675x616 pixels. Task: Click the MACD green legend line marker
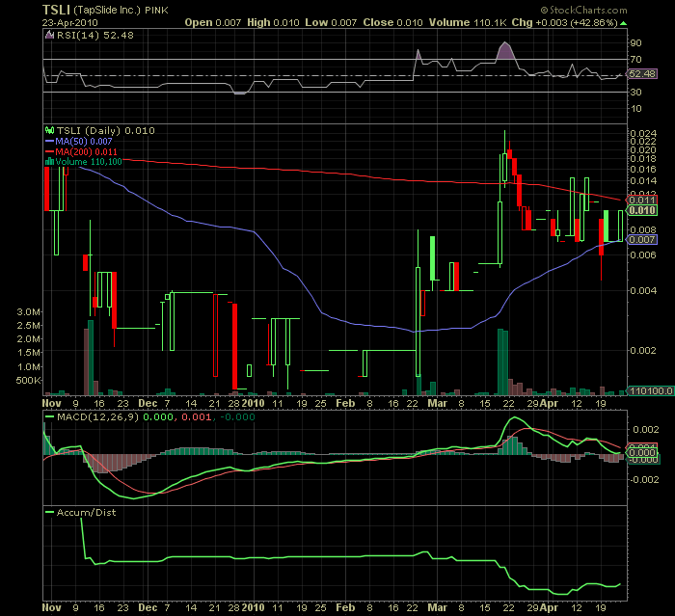49,416
